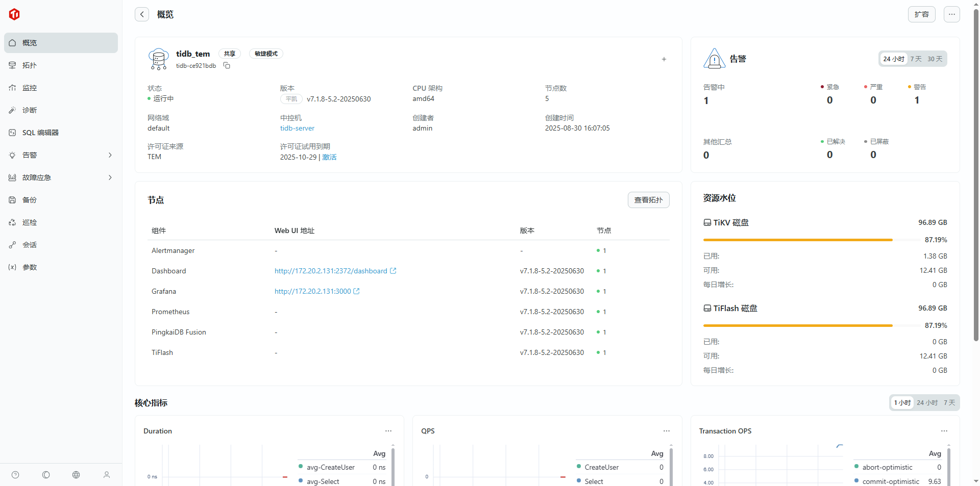Image resolution: width=980 pixels, height=486 pixels.
Task: Click the TEM logo in the sidebar
Action: pyautogui.click(x=14, y=14)
